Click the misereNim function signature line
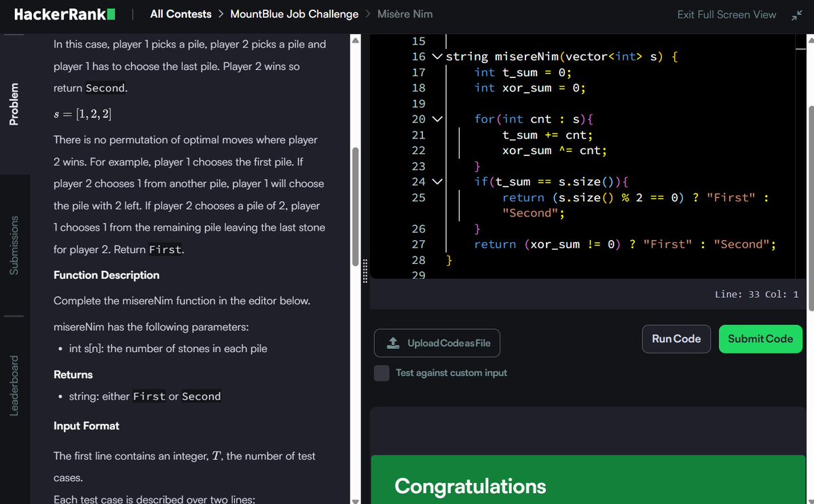Viewport: 814px width, 504px height. 561,56
